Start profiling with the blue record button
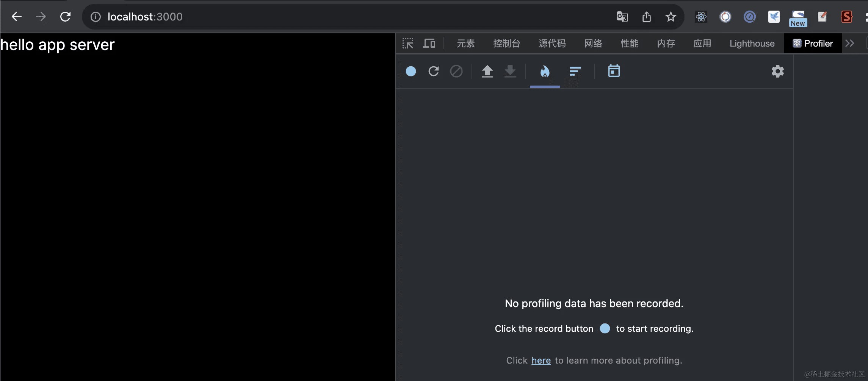This screenshot has height=381, width=868. coord(411,71)
